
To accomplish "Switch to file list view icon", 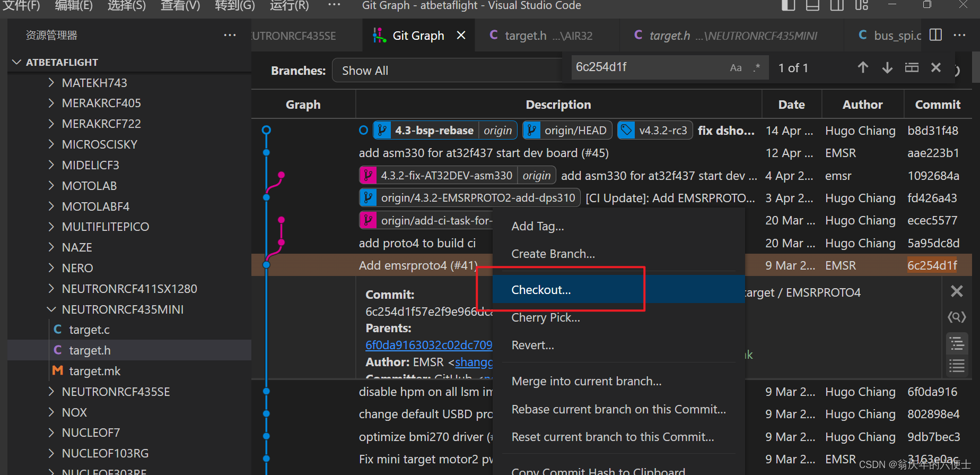I will 957,366.
